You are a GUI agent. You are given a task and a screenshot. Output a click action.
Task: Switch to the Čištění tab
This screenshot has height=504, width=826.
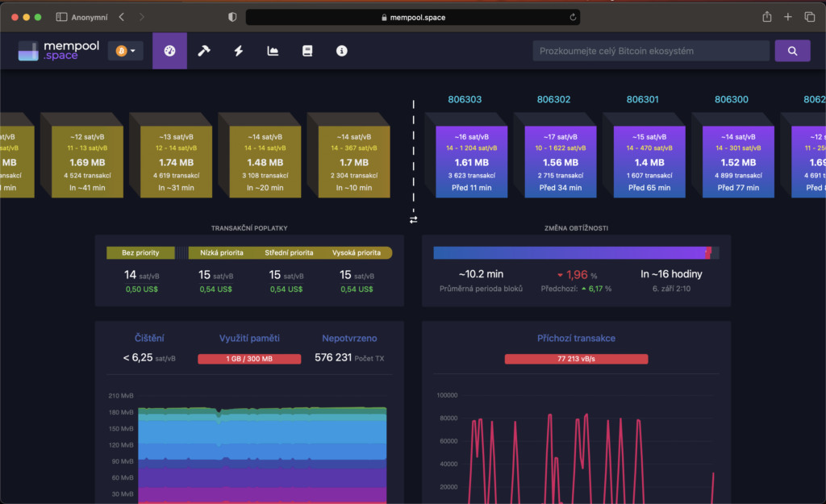click(x=149, y=338)
